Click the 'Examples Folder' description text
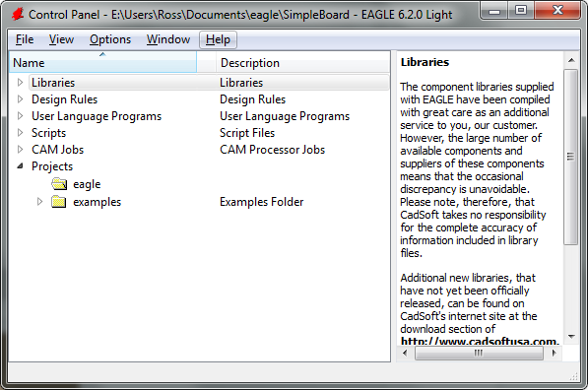Screen dimensions: 588x390 pyautogui.click(x=261, y=202)
